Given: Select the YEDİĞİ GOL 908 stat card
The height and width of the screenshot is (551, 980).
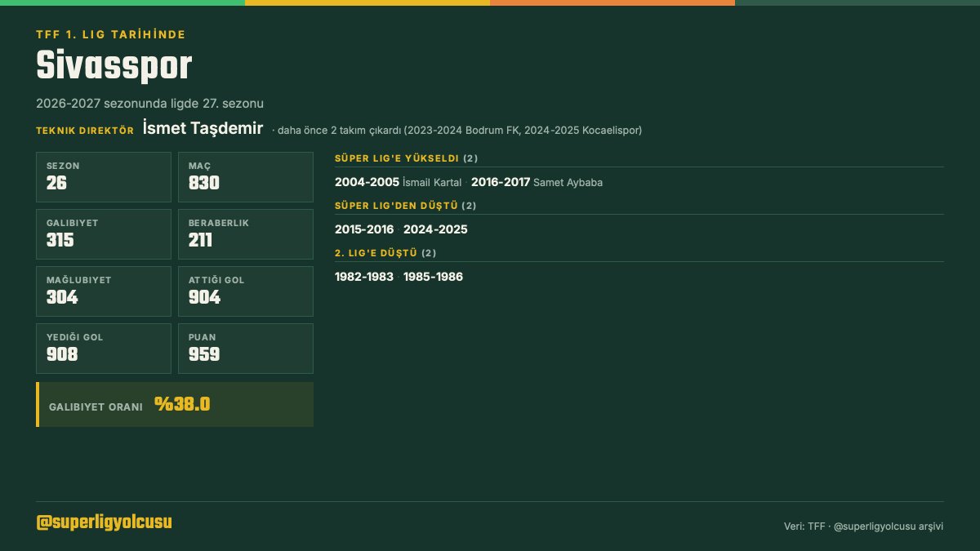Looking at the screenshot, I should 104,349.
